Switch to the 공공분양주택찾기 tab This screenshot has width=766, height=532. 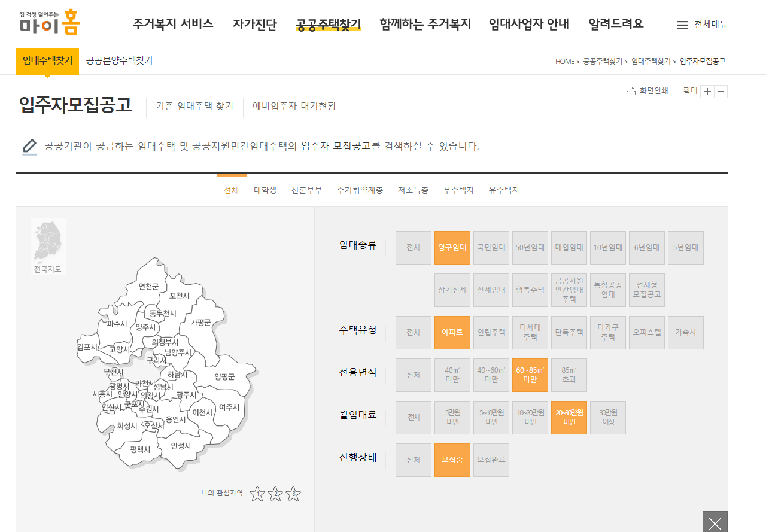click(118, 60)
